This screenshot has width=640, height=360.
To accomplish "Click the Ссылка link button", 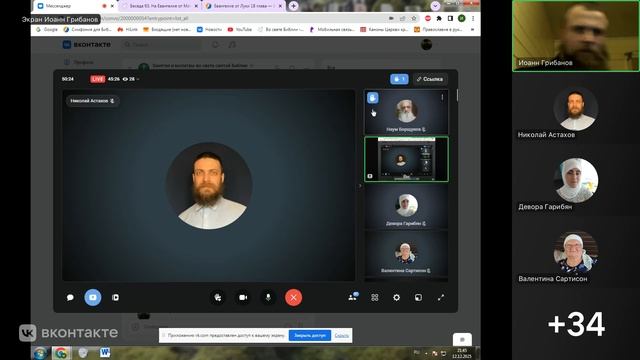I will pyautogui.click(x=430, y=79).
